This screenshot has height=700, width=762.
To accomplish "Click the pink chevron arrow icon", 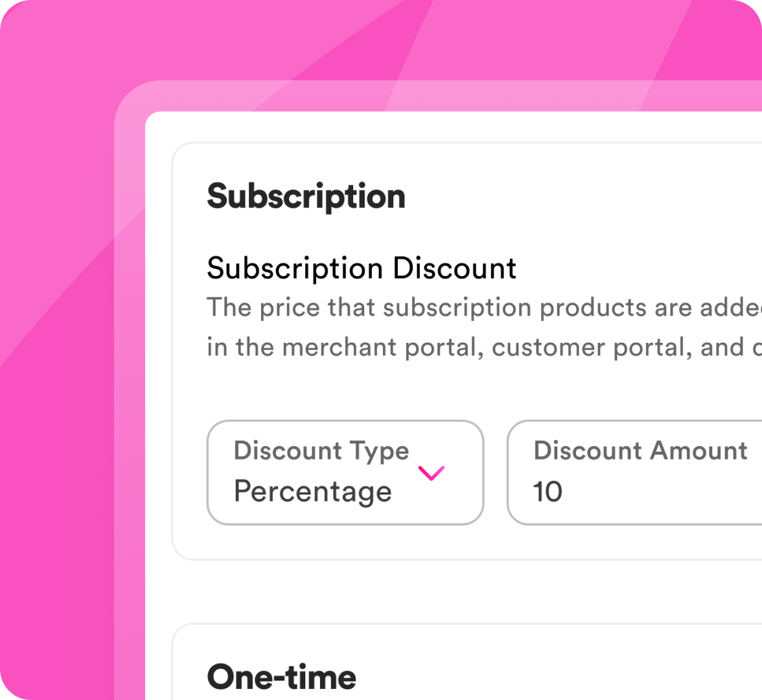I will pyautogui.click(x=432, y=473).
